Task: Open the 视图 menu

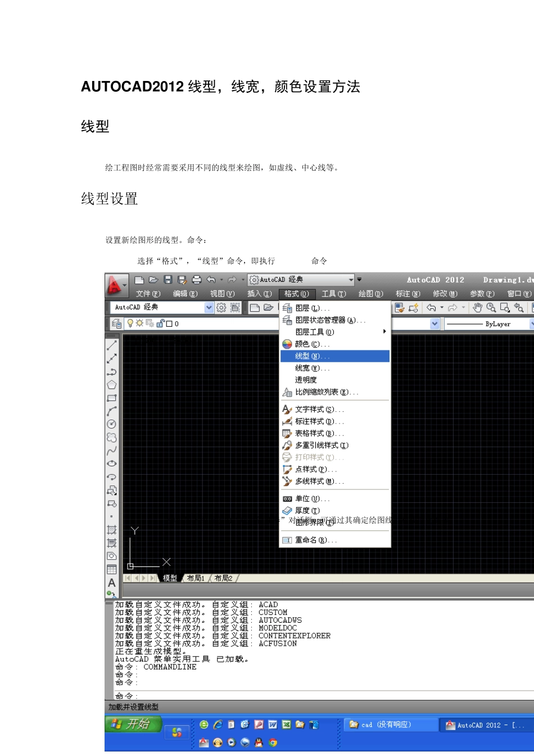Action: (223, 294)
